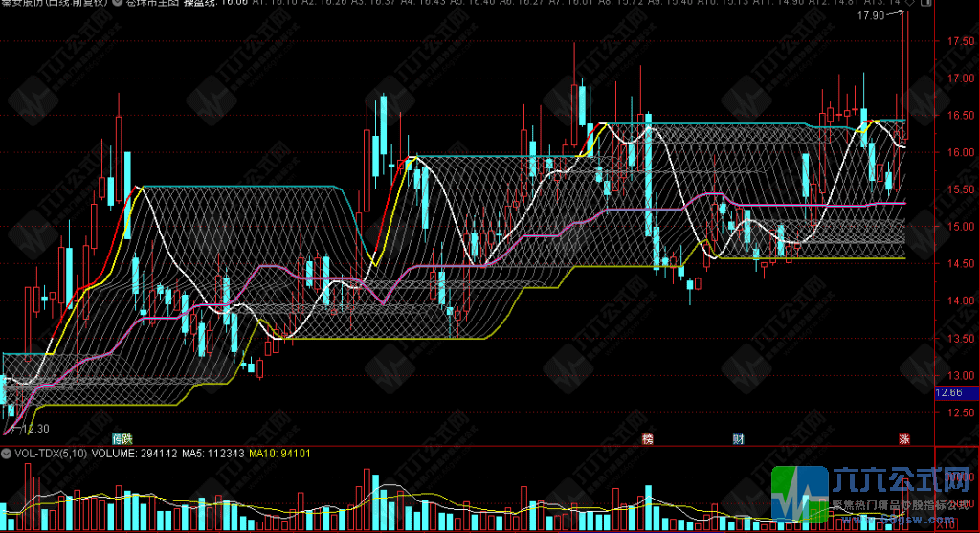This screenshot has height=533, width=980.
Task: Select the MA5: 112343 volume label
Action: click(x=213, y=454)
